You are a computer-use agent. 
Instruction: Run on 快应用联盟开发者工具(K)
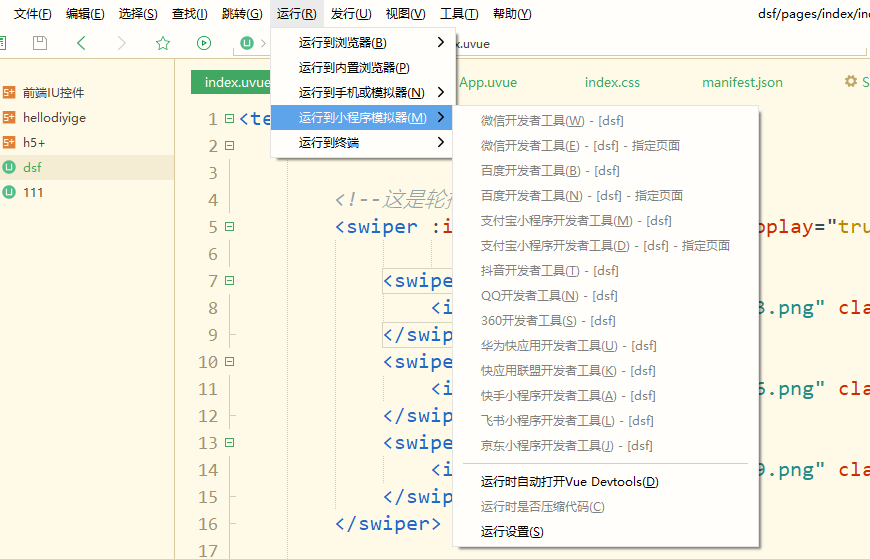[x=606, y=370]
